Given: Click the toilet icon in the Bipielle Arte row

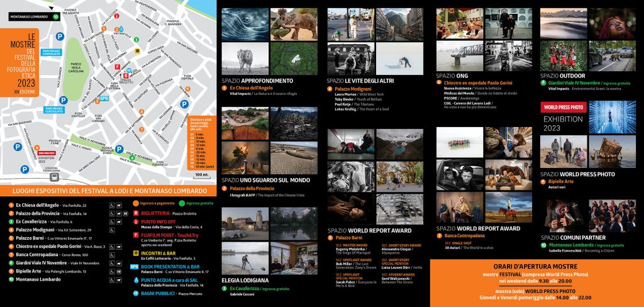Looking at the screenshot, I should 119,271.
